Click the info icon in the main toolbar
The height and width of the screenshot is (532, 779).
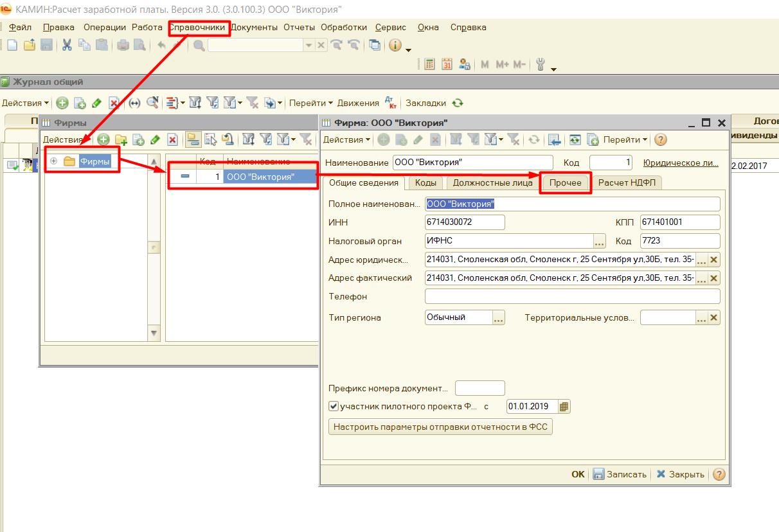pos(395,45)
